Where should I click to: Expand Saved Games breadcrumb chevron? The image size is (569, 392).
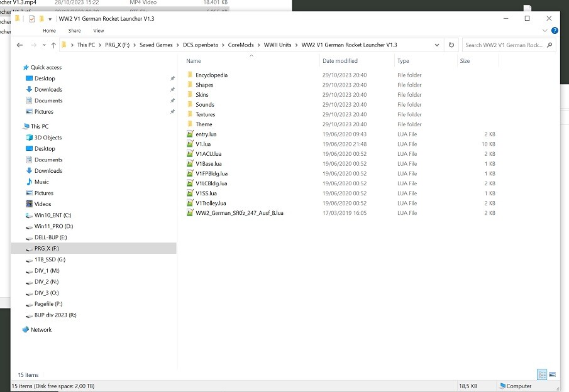click(178, 45)
